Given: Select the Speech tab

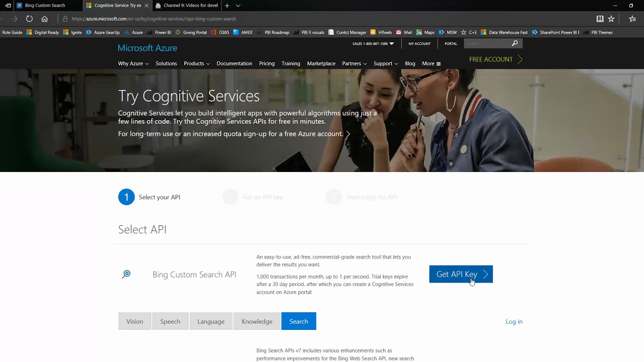Looking at the screenshot, I should [x=170, y=321].
